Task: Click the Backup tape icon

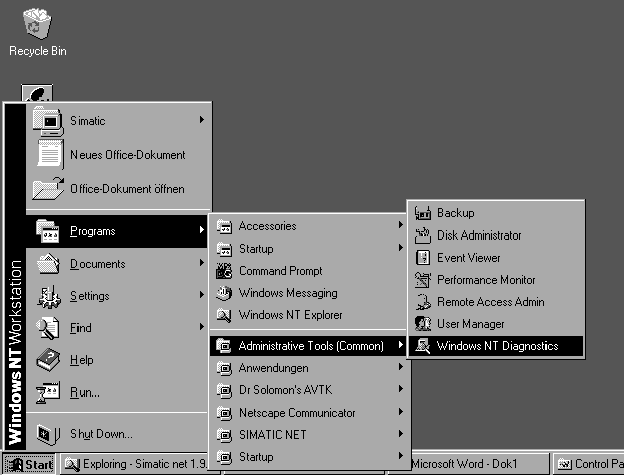Action: (423, 213)
